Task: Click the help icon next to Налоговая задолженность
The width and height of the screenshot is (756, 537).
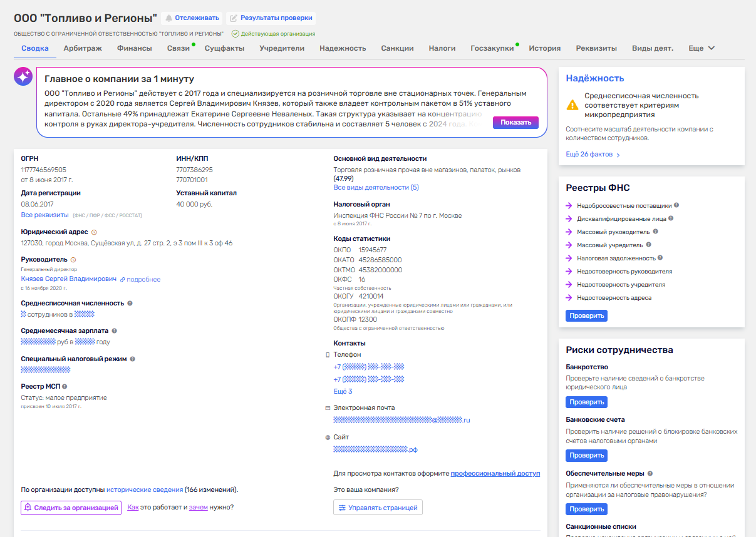Action: 660,258
